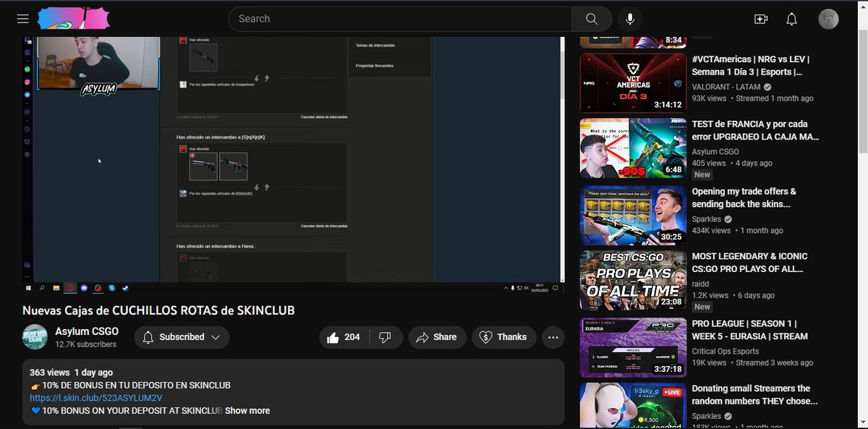
Task: Click the 363 views 1 day ago text
Action: tap(71, 373)
